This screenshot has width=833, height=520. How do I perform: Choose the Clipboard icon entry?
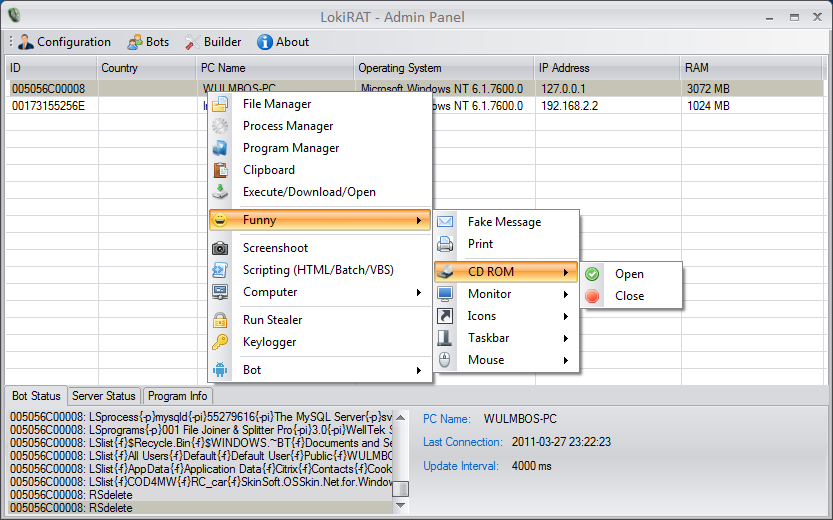(220, 170)
